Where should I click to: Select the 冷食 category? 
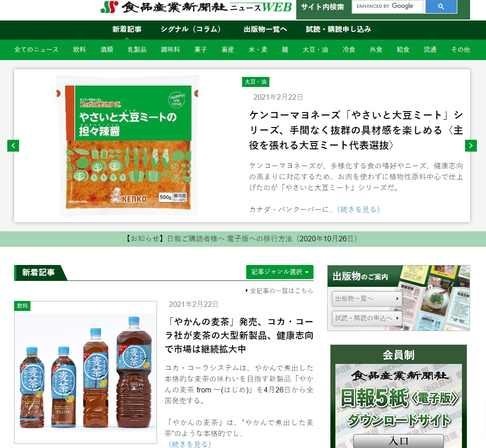coord(349,50)
